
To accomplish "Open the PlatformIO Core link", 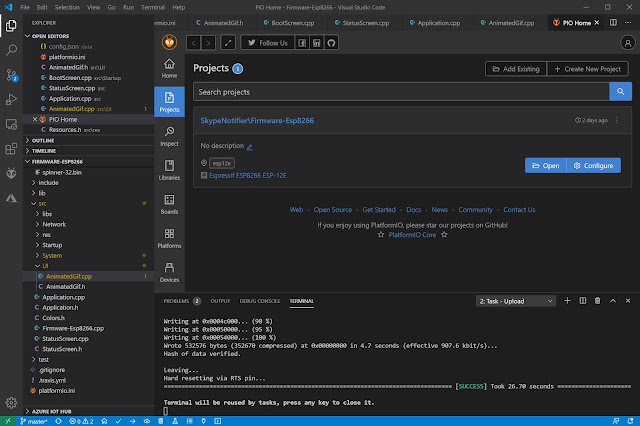I will (412, 235).
